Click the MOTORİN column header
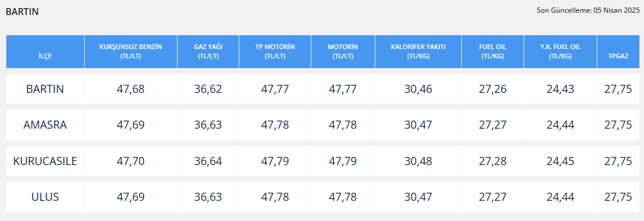644x221 pixels. tap(343, 52)
